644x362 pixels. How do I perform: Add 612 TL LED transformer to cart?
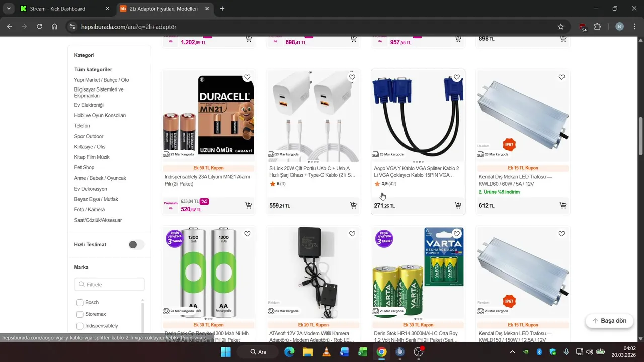click(x=563, y=205)
